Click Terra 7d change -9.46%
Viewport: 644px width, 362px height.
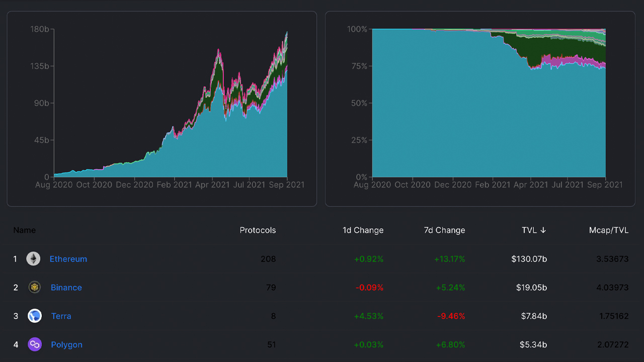tap(452, 316)
